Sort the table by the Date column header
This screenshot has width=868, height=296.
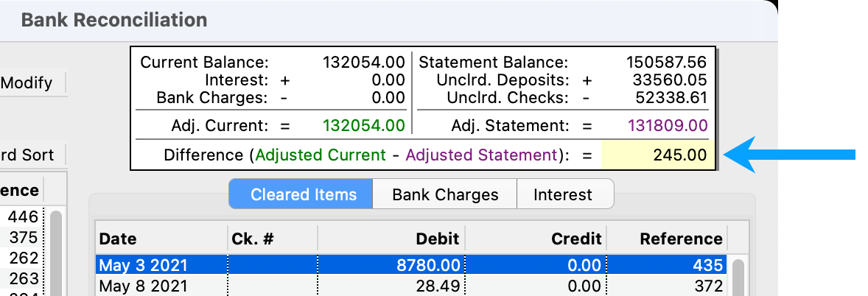click(x=162, y=239)
